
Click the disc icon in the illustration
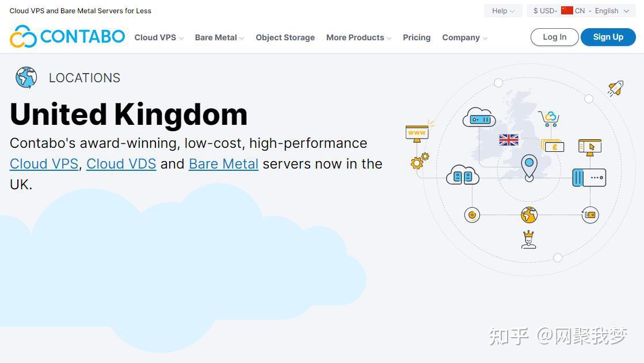472,215
